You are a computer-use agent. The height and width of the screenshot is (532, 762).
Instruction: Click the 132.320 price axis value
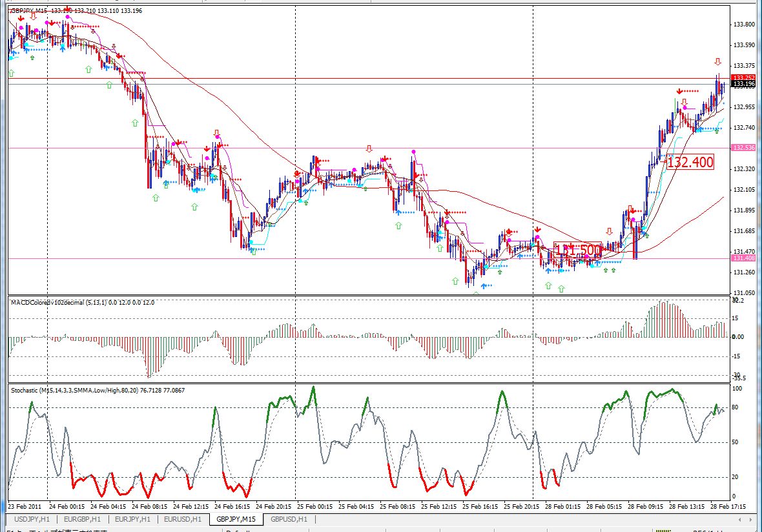745,169
